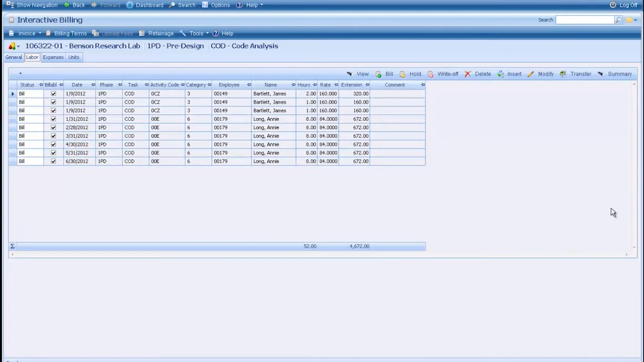Viewport: 644px width, 362px height.
Task: Open the Tools dropdown arrow
Action: (x=207, y=34)
